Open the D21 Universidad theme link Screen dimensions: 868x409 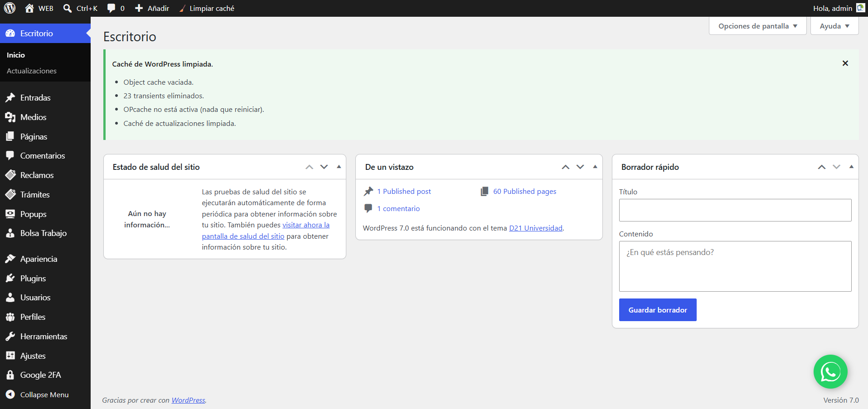click(536, 228)
